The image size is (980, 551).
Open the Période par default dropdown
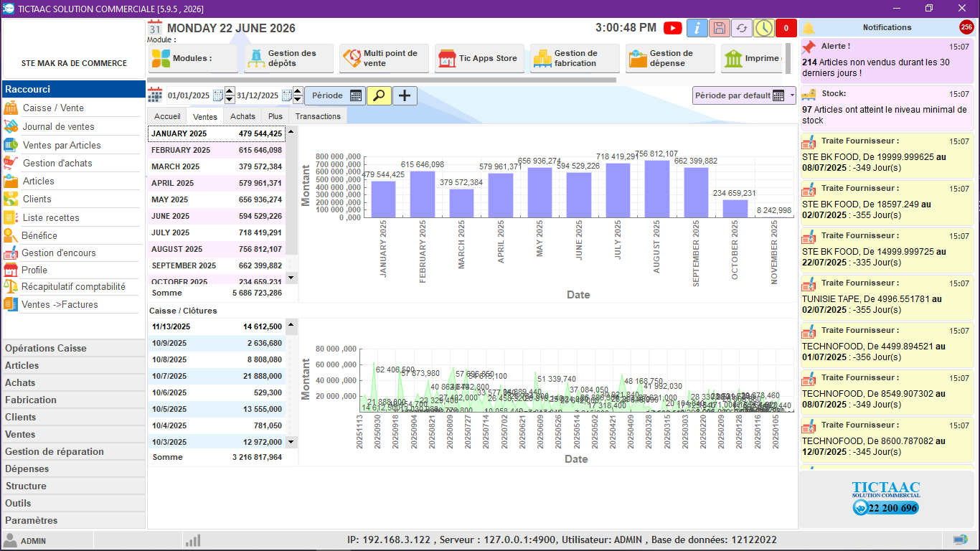tap(744, 95)
